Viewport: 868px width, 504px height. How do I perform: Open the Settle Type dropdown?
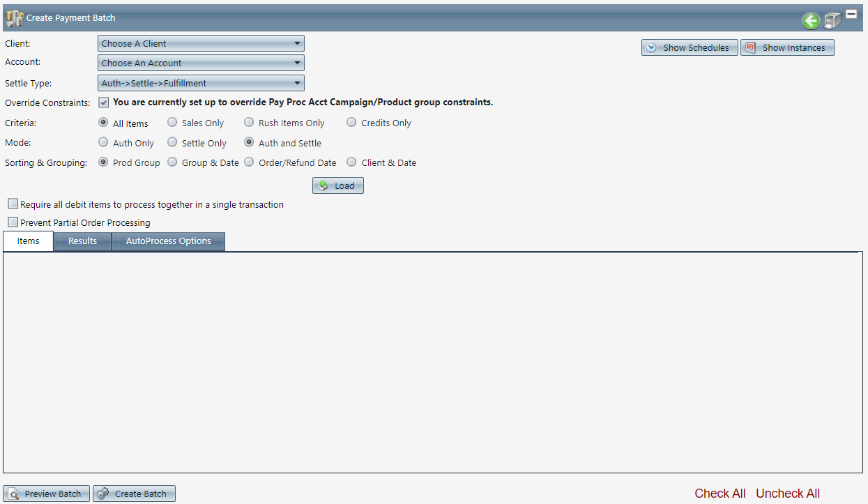coord(201,83)
